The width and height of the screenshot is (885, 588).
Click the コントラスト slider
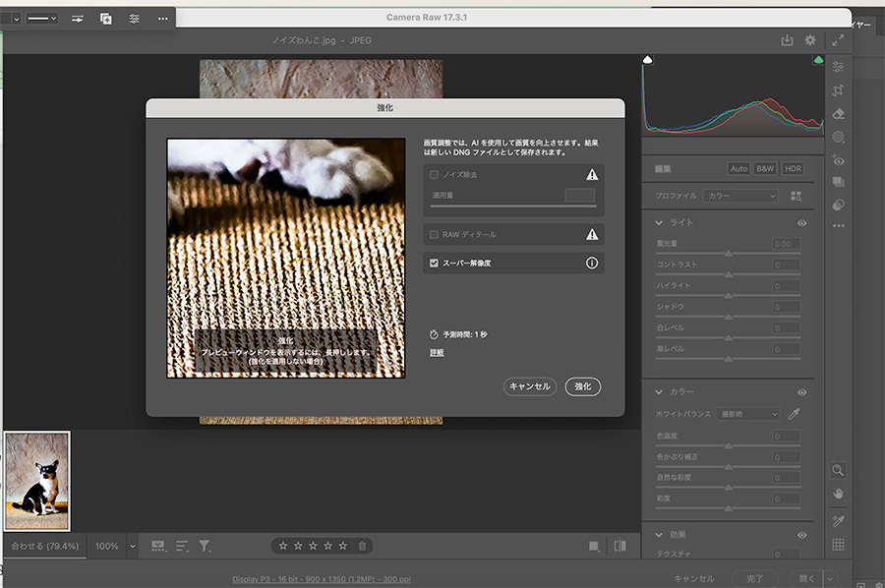(728, 274)
